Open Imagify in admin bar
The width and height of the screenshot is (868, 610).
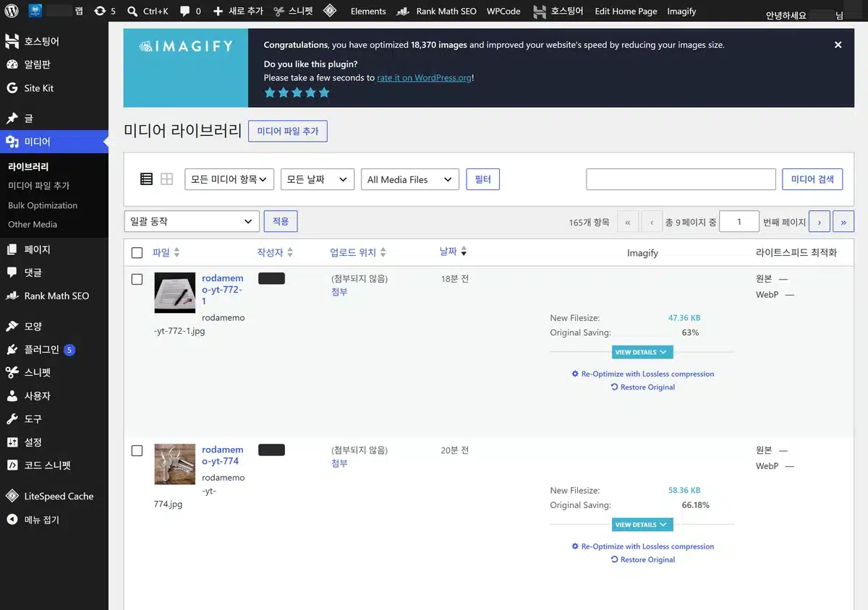(681, 11)
